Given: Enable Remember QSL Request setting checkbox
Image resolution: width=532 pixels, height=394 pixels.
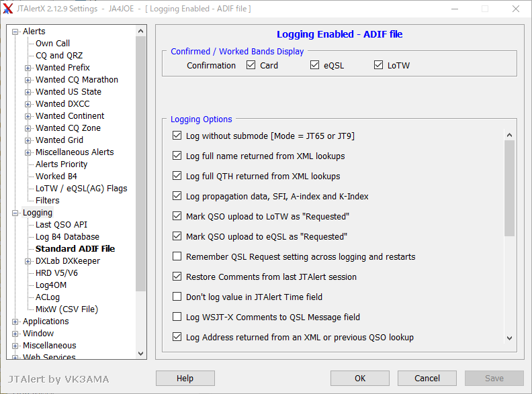Looking at the screenshot, I should [x=177, y=256].
